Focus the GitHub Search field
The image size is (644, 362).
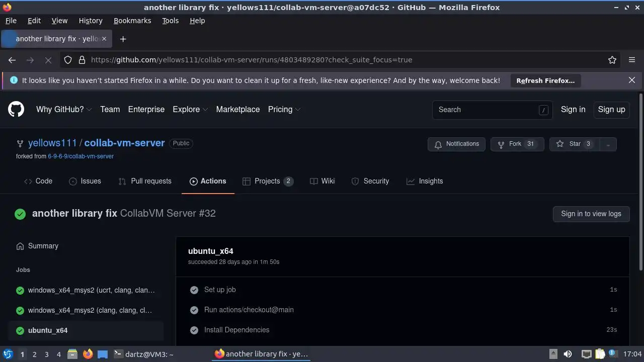(x=492, y=110)
